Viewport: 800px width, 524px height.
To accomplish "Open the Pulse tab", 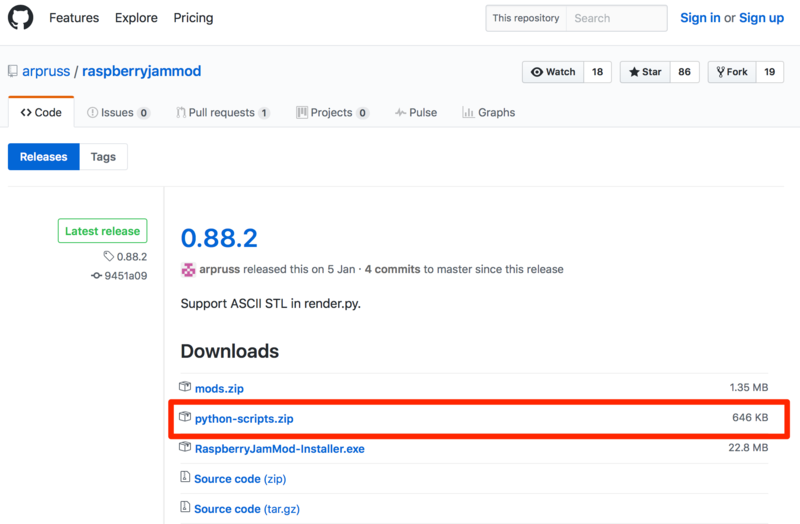I will tap(416, 112).
